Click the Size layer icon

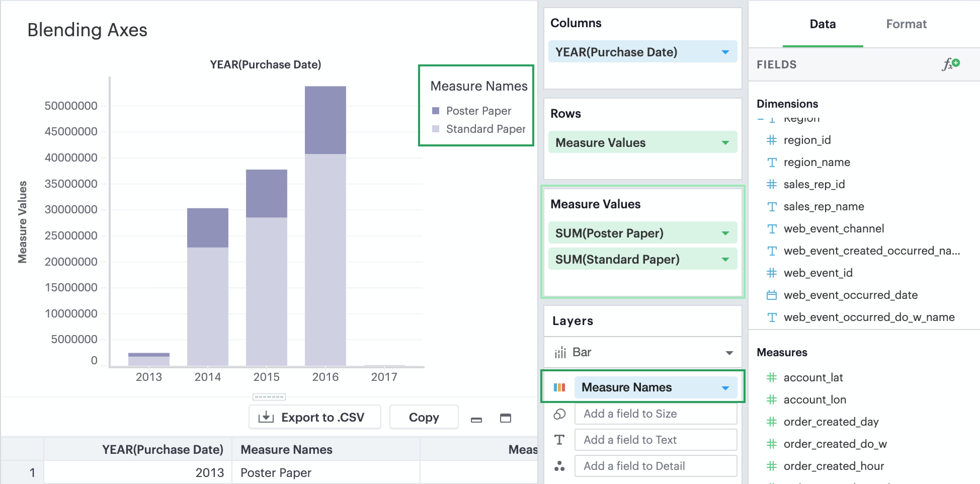559,414
